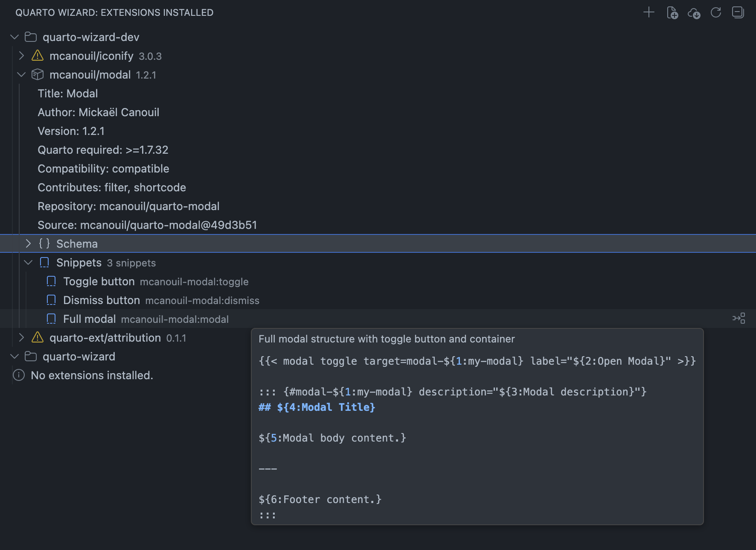Insert the Full modal snippet via its arrow icon
This screenshot has width=756, height=550.
739,318
